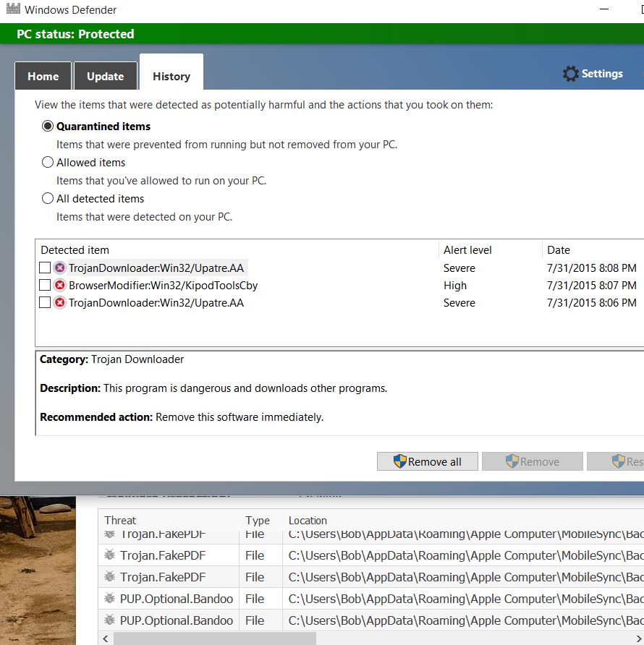Open the History tab

171,72
